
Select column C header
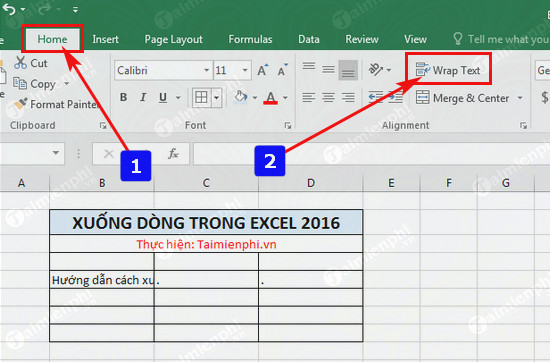tap(206, 183)
